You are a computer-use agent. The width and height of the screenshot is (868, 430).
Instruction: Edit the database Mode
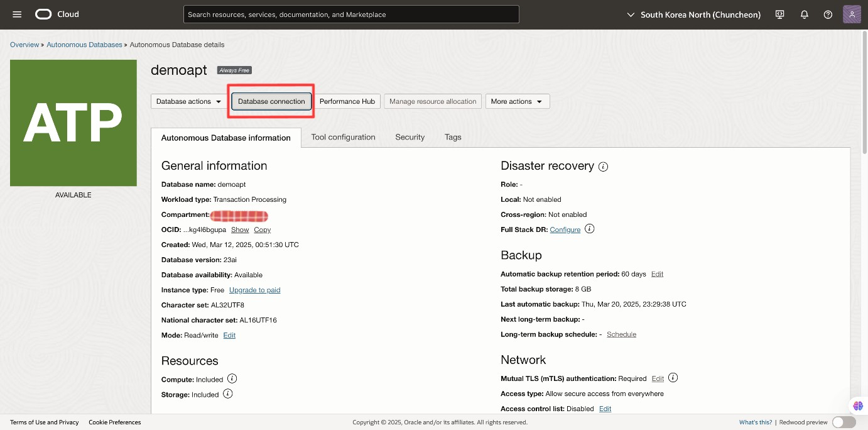click(x=229, y=335)
